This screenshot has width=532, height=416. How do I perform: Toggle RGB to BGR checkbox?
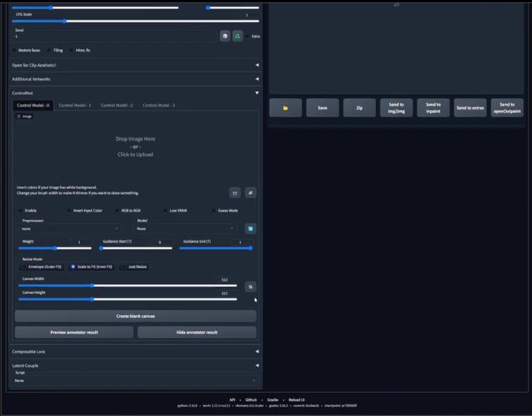[x=117, y=211]
